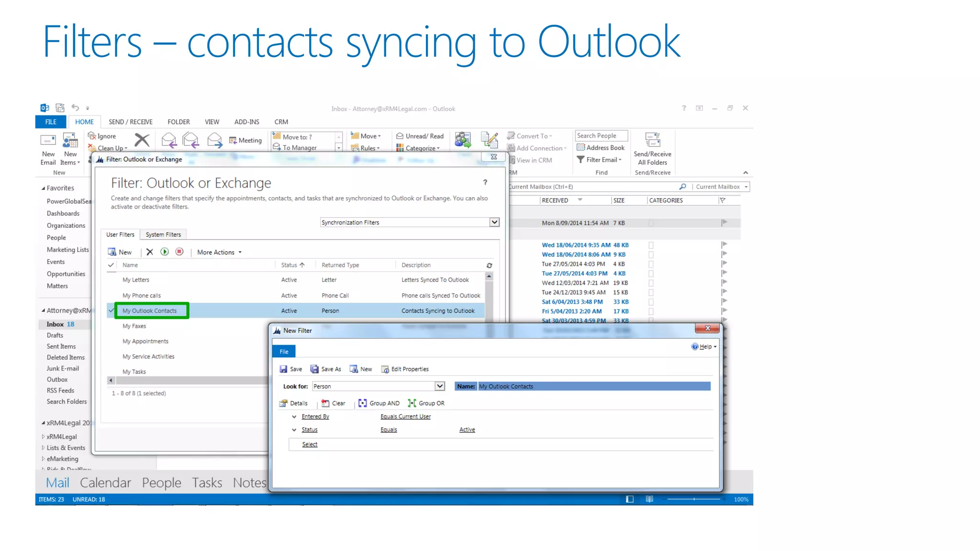The width and height of the screenshot is (980, 551).
Task: Expand the xRM4Legal tree node
Action: (x=43, y=437)
